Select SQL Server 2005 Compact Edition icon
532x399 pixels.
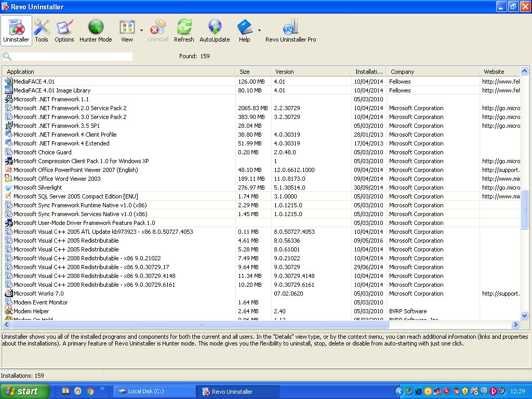coord(8,196)
